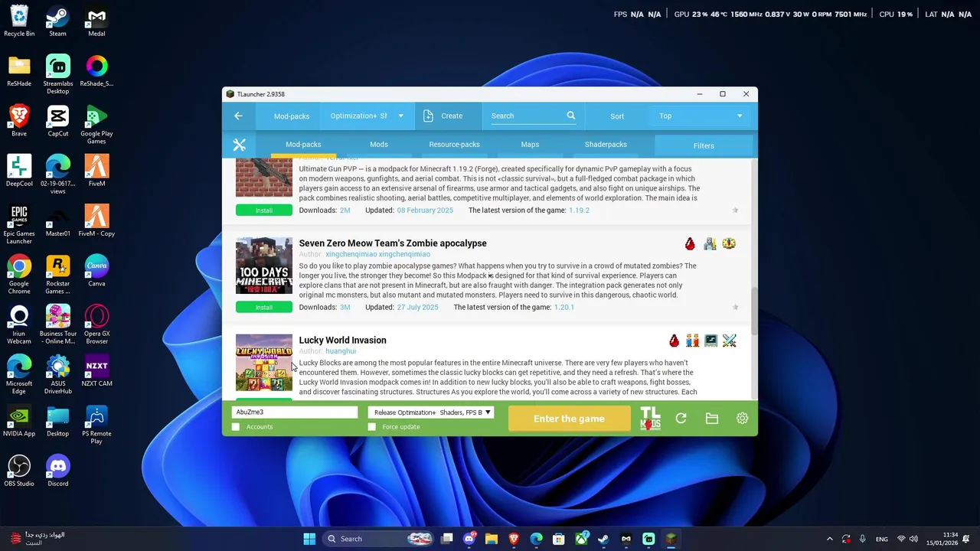Open Ultimate Gun PVP weapon thumbnail
Viewport: 980px width, 551px height.
click(263, 178)
